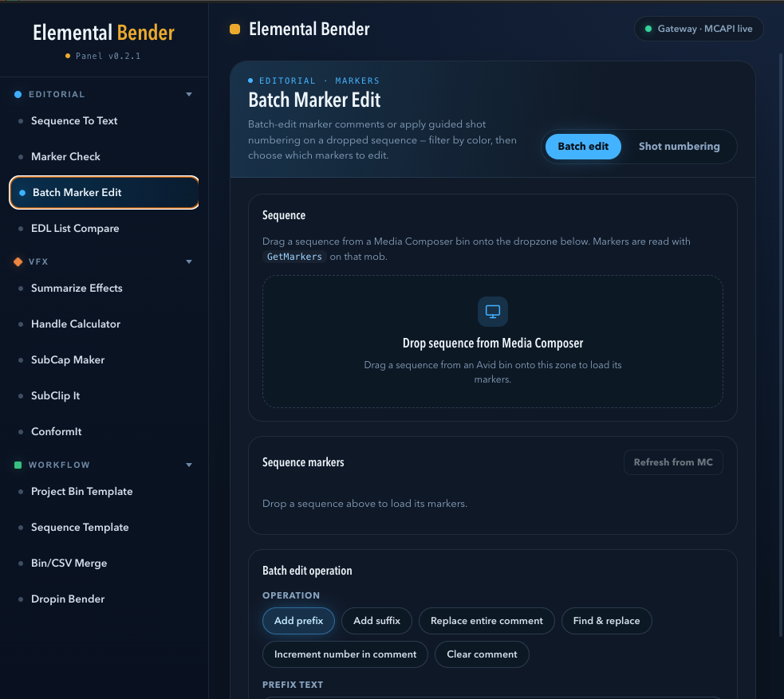Screen dimensions: 784x699
Task: Select Replace entire comment operation
Action: coord(487,621)
